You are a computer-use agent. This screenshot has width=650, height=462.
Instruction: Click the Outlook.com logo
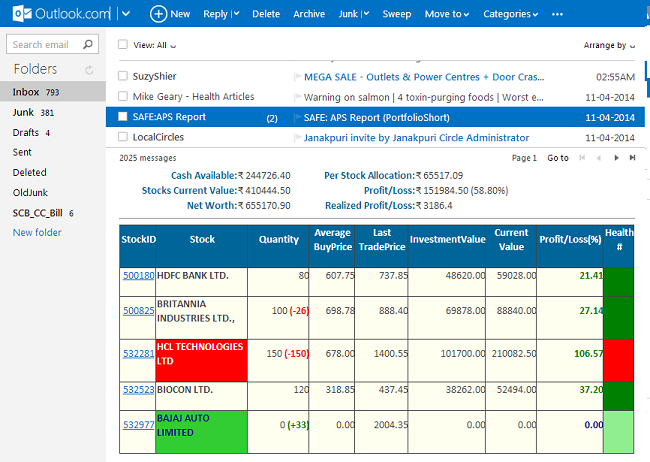click(x=62, y=14)
